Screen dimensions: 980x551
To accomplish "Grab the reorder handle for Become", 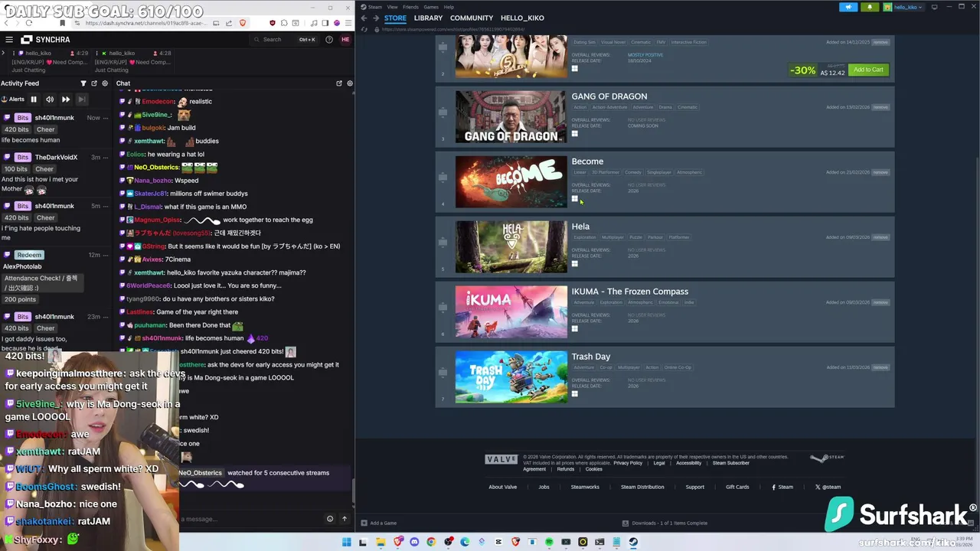I will click(443, 178).
